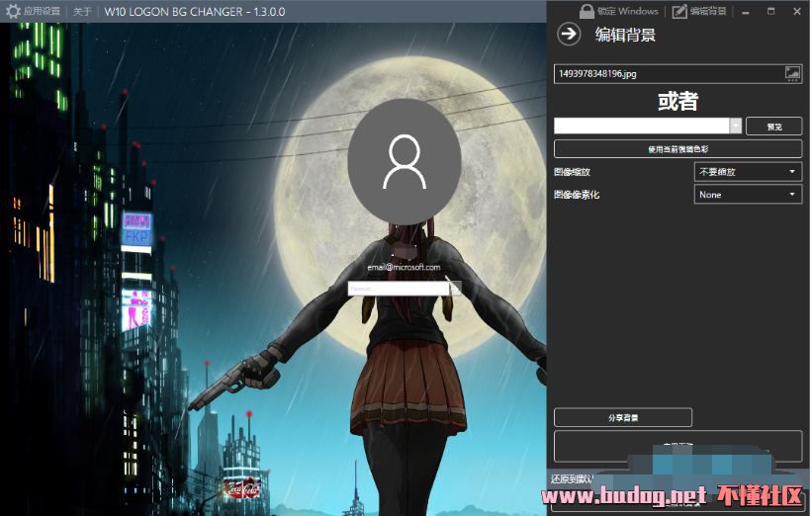812x516 pixels.
Task: Click the 预览 preview button
Action: tap(773, 126)
